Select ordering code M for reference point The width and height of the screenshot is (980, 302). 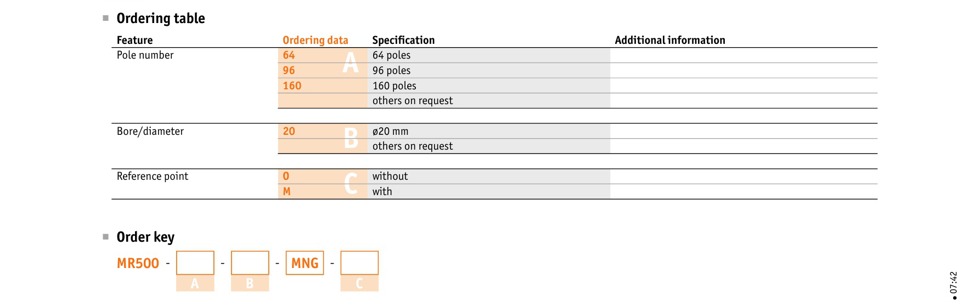click(286, 191)
